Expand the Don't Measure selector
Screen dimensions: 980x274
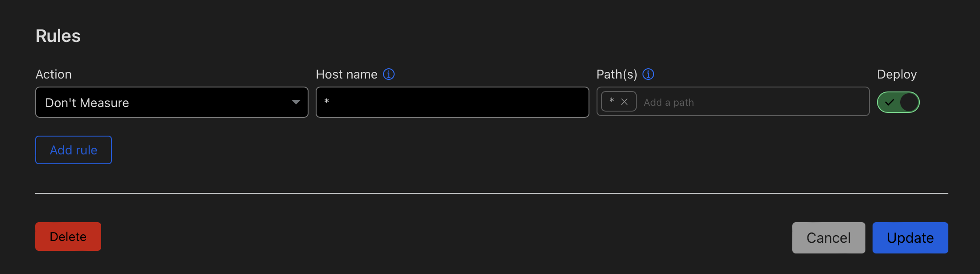click(x=172, y=102)
